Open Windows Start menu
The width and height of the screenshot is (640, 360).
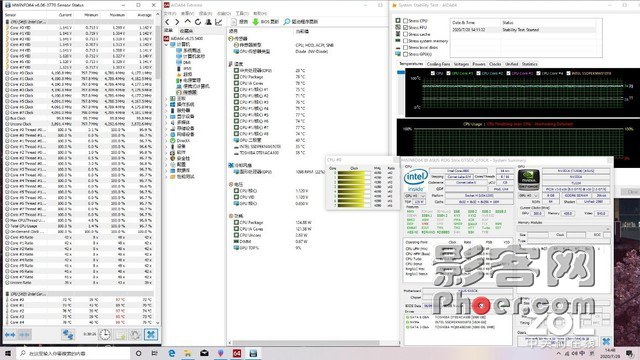coord(8,353)
